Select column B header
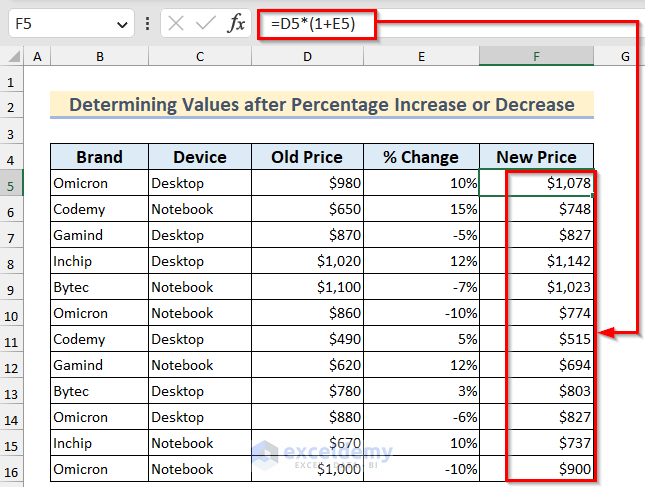This screenshot has height=487, width=645. [x=100, y=56]
